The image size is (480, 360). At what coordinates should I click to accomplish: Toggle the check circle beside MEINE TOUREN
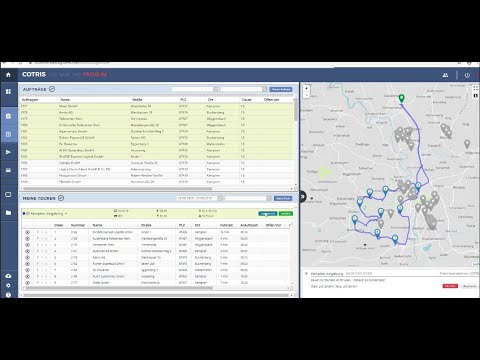click(61, 198)
